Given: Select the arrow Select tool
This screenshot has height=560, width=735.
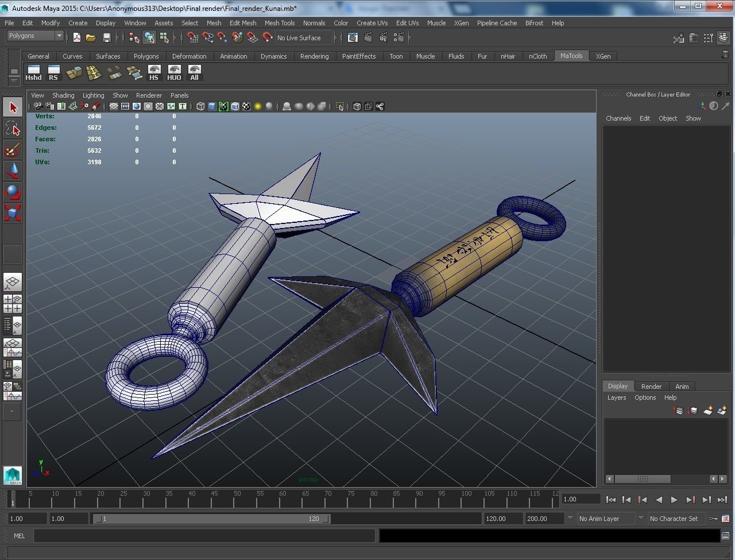Looking at the screenshot, I should click(13, 107).
